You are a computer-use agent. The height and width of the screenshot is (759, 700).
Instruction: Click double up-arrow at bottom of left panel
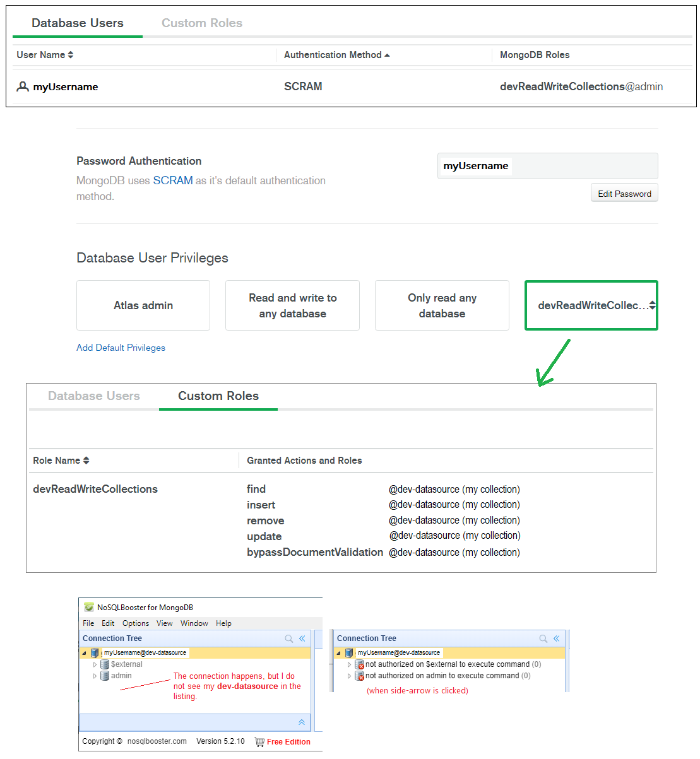pyautogui.click(x=302, y=722)
